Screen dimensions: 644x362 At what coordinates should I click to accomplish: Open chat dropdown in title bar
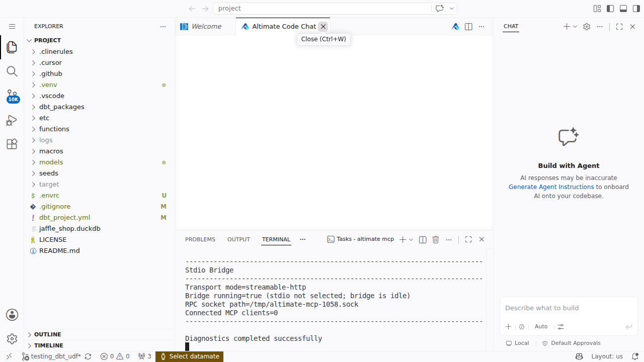pyautogui.click(x=452, y=9)
